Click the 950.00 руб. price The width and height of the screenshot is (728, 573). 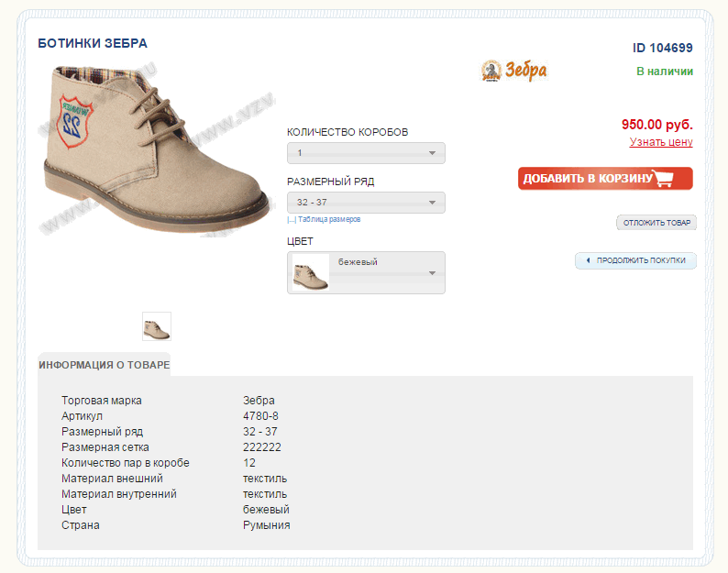(657, 125)
